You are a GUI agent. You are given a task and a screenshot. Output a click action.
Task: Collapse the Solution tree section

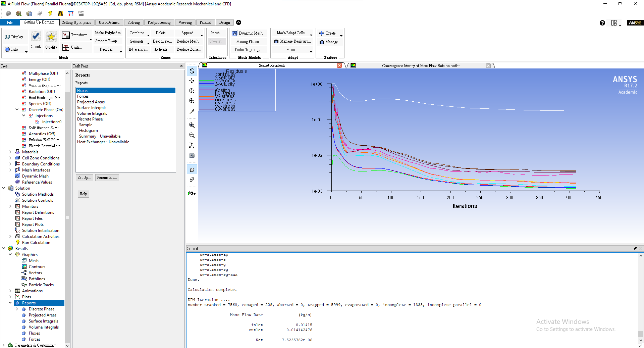click(4, 188)
